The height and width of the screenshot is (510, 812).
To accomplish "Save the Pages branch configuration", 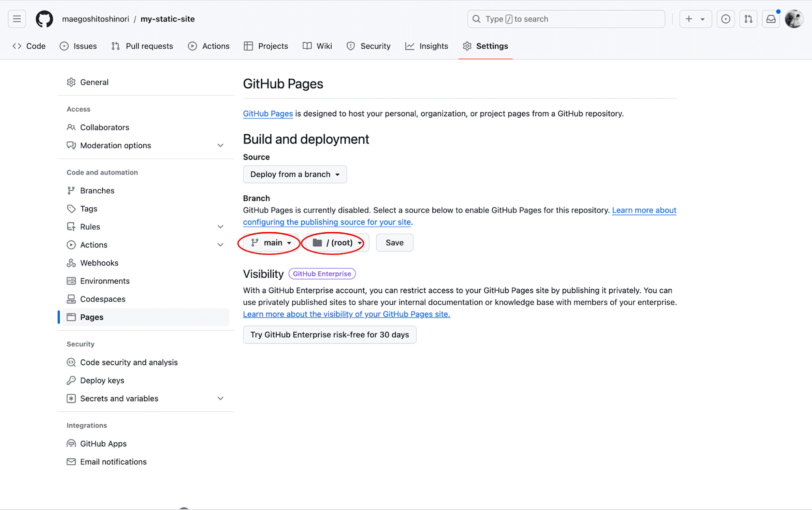I will [x=395, y=243].
